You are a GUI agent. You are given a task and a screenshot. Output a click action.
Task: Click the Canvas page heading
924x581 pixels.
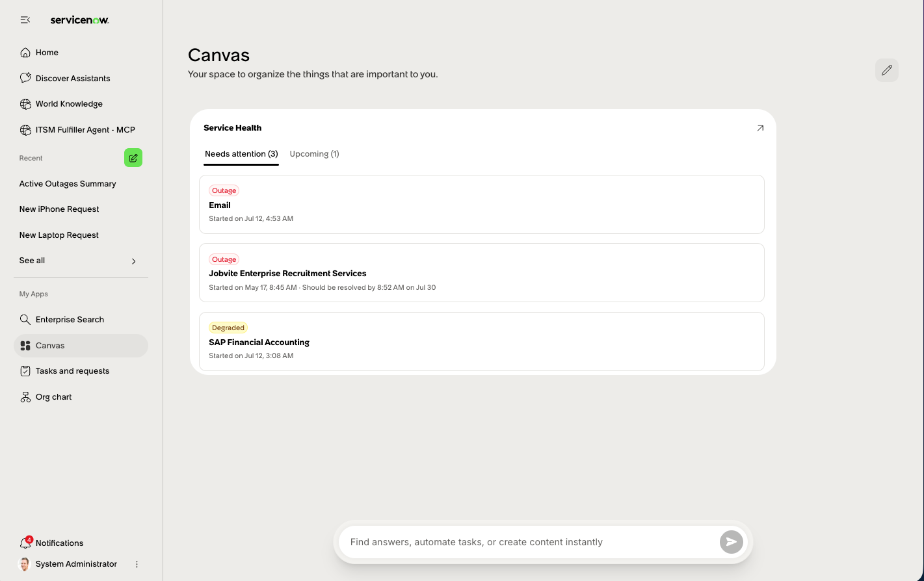(x=219, y=55)
